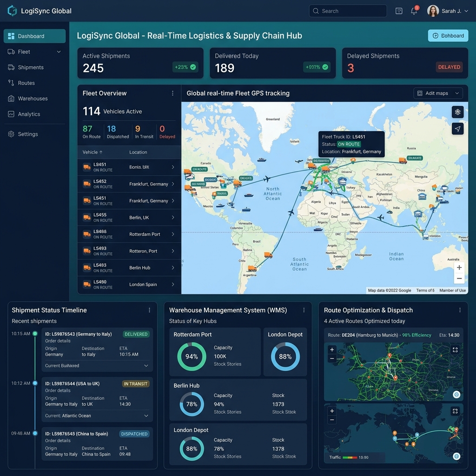The width and height of the screenshot is (476, 476).
Task: Open the messages icon beside the bell
Action: (399, 11)
